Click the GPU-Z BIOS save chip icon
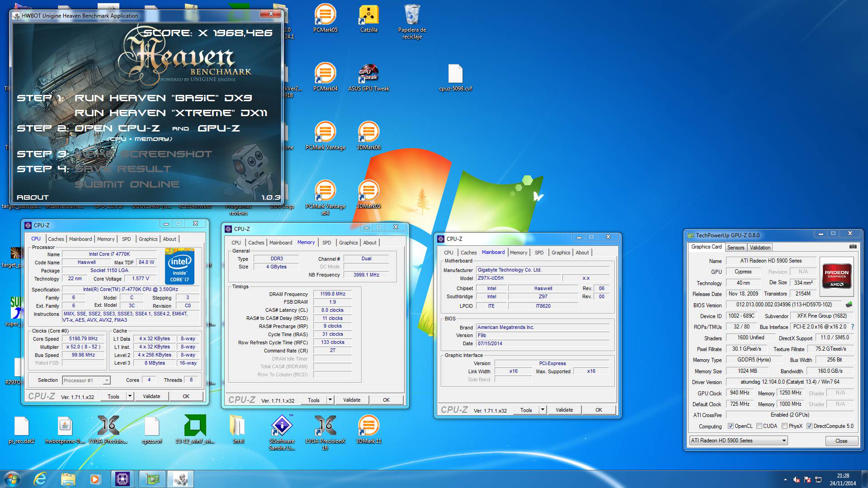This screenshot has height=488, width=868. (x=849, y=305)
